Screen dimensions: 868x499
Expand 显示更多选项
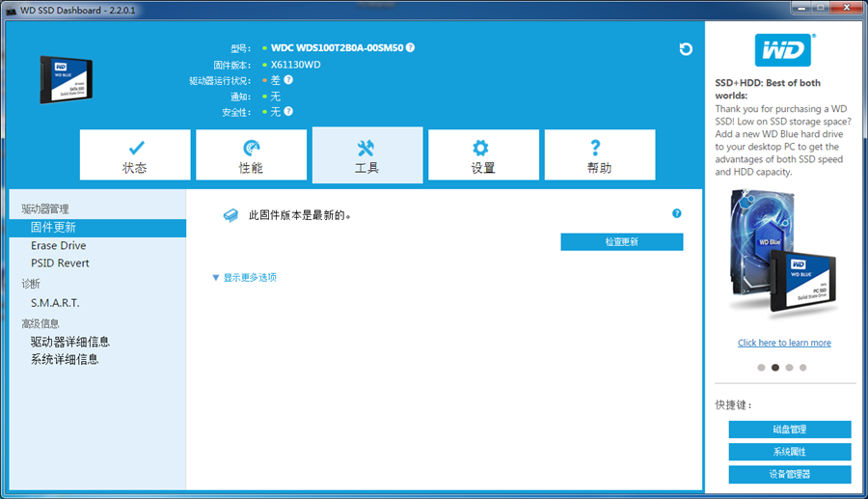pos(245,278)
